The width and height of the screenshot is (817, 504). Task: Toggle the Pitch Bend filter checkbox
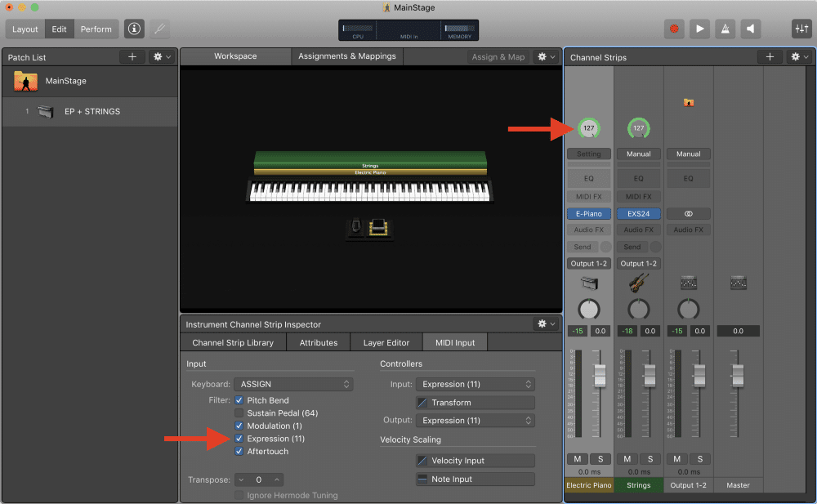pyautogui.click(x=239, y=400)
